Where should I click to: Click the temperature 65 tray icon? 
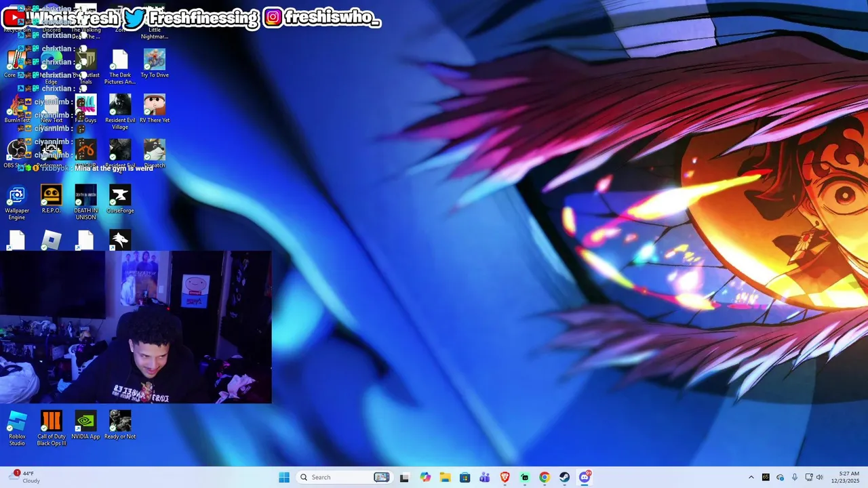pyautogui.click(x=766, y=477)
